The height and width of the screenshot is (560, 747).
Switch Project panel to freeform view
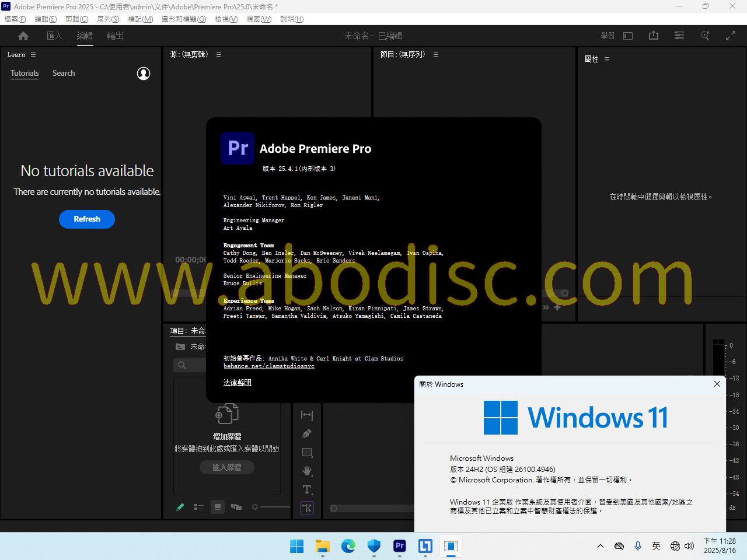click(236, 507)
